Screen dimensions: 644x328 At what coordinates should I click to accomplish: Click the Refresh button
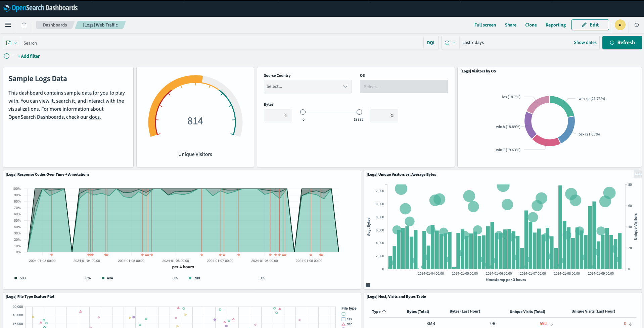click(x=622, y=43)
